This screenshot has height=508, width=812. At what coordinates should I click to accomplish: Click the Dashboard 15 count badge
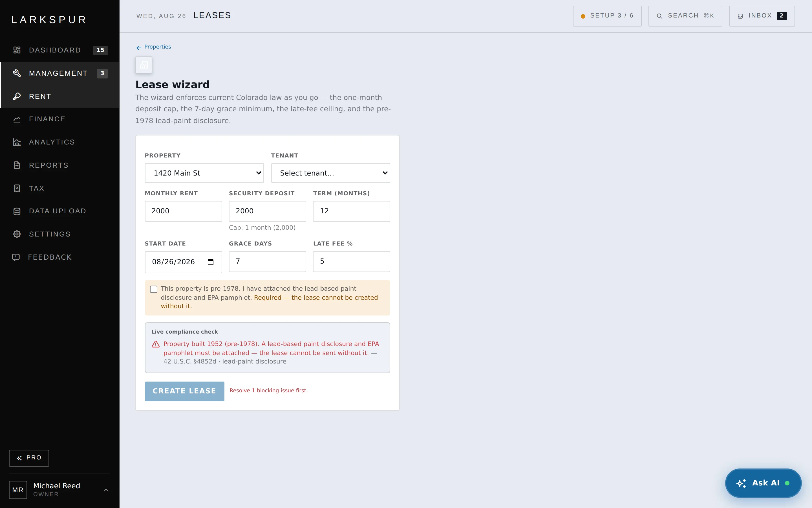click(x=100, y=50)
